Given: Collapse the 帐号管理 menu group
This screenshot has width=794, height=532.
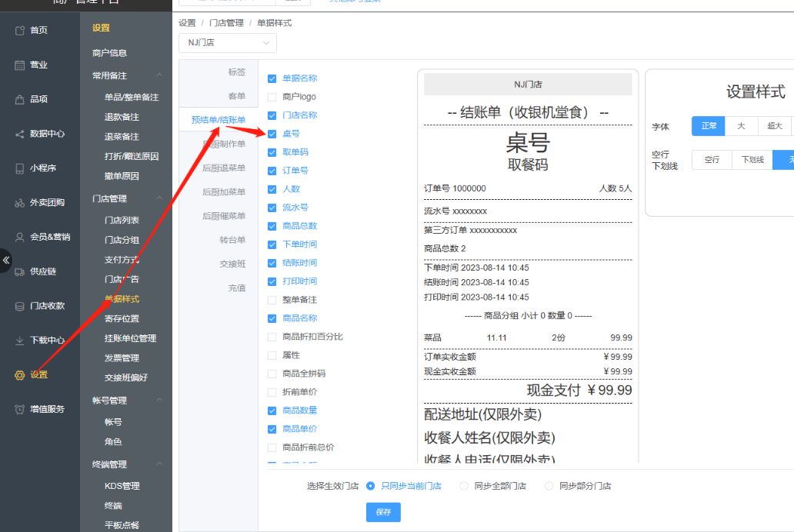Looking at the screenshot, I should (x=159, y=400).
